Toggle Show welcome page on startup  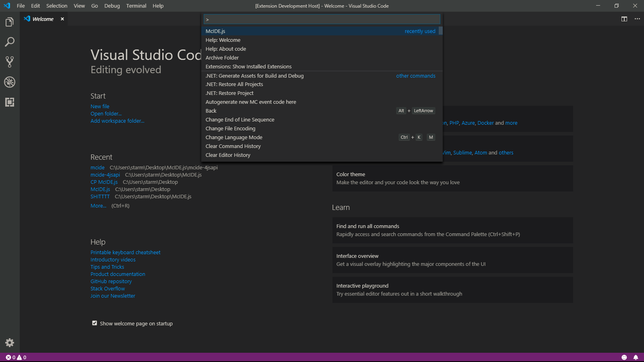(x=95, y=323)
